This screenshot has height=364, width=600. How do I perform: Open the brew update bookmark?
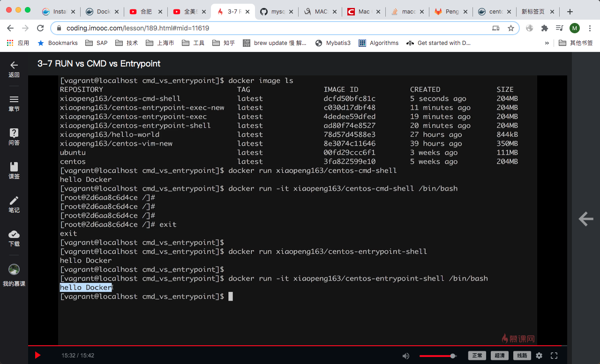(275, 43)
